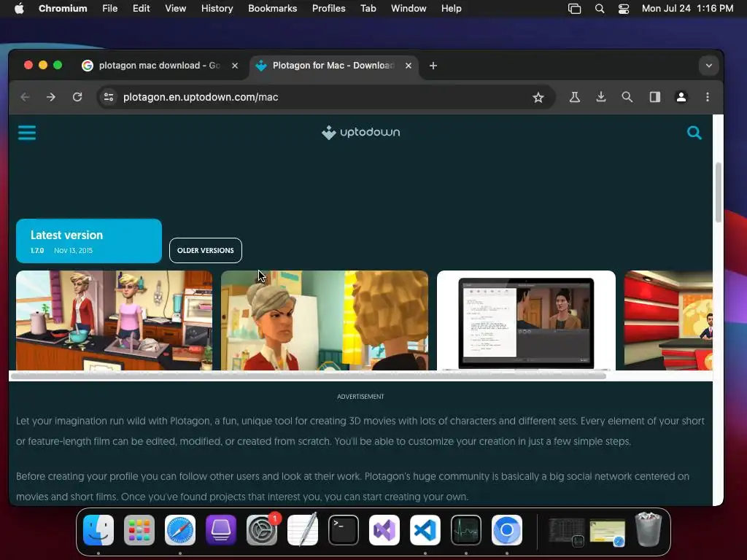747x560 pixels.
Task: Open the Tab menu
Action: click(x=368, y=9)
